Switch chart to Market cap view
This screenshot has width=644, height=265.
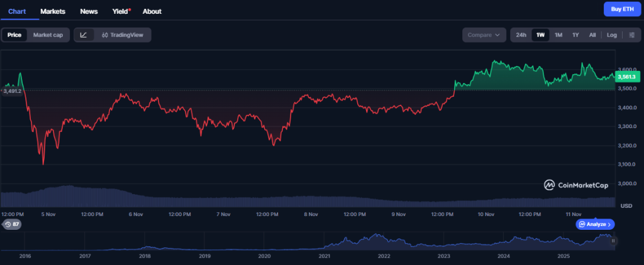pyautogui.click(x=48, y=35)
